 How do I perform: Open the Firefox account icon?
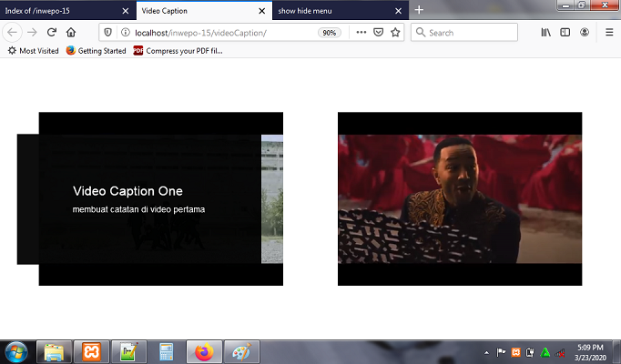[x=585, y=32]
